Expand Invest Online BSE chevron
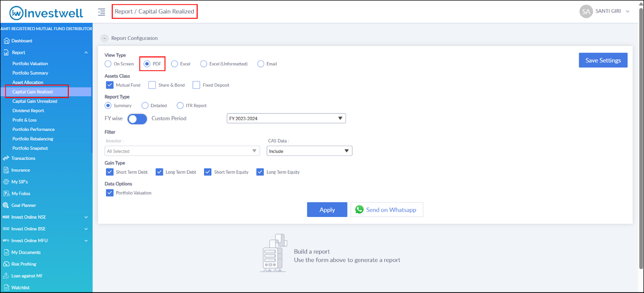The height and width of the screenshot is (293, 644). pos(86,229)
